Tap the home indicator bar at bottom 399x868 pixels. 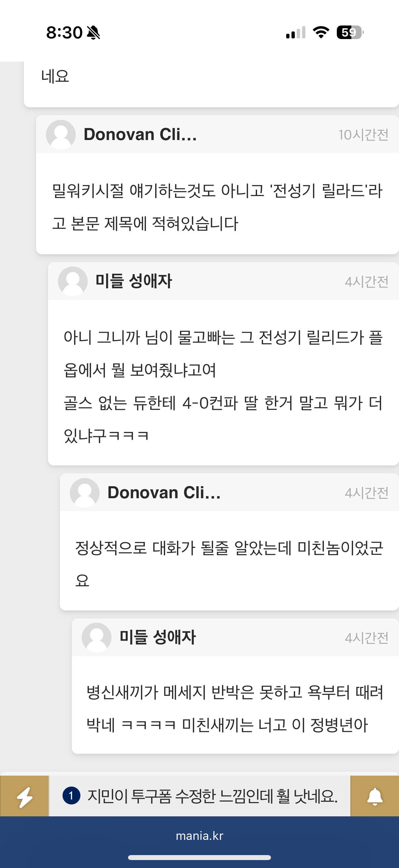199,857
